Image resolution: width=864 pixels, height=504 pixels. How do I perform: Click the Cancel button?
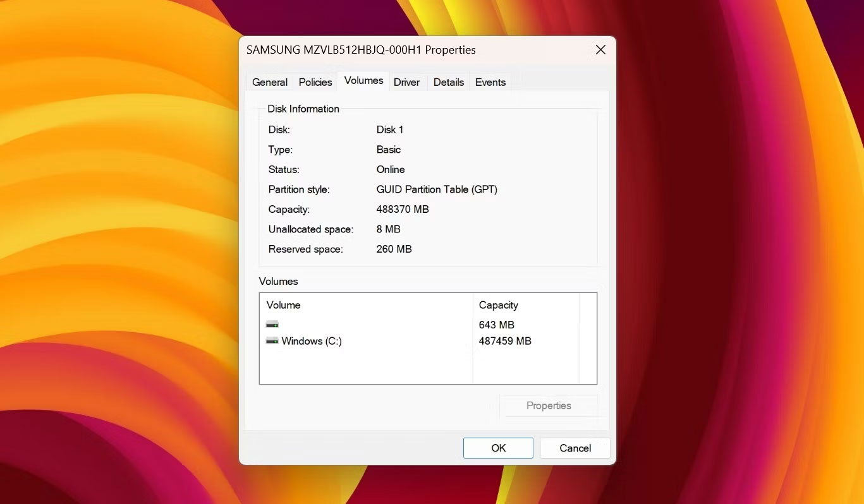tap(575, 448)
